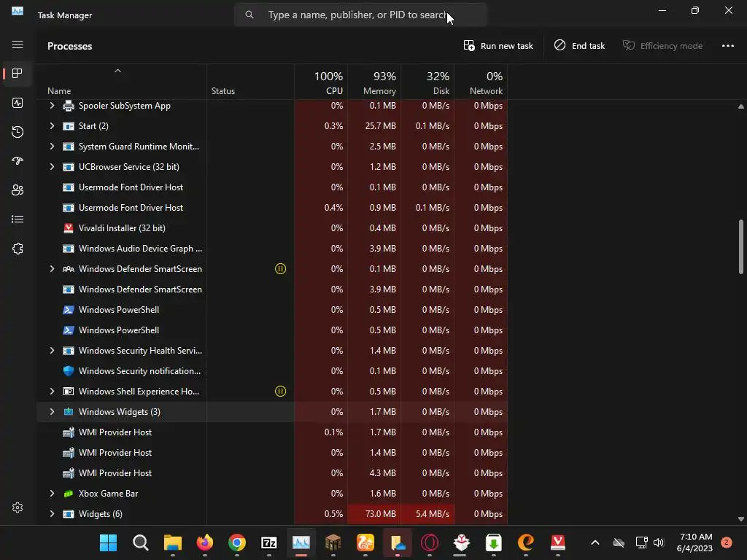Expand System Guard Runtime Monitor row
The image size is (747, 560).
(x=52, y=147)
